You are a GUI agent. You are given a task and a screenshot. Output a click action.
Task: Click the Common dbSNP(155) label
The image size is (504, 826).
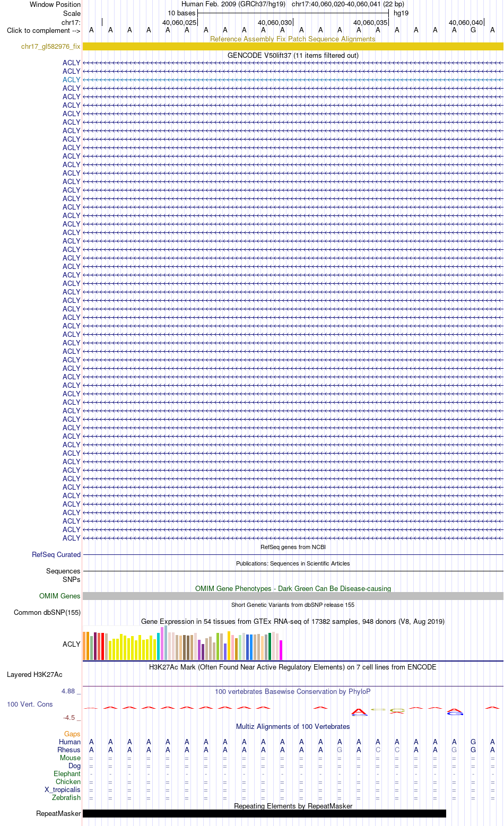coord(47,612)
